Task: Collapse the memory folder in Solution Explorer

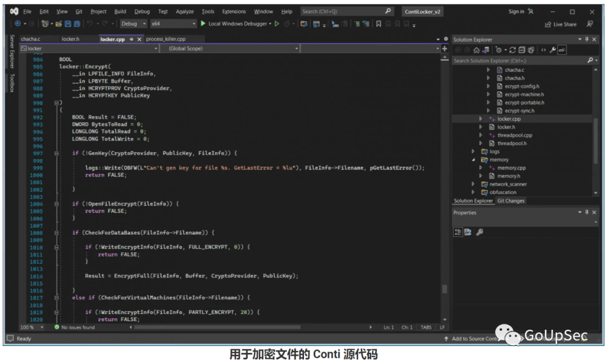Action: (473, 160)
